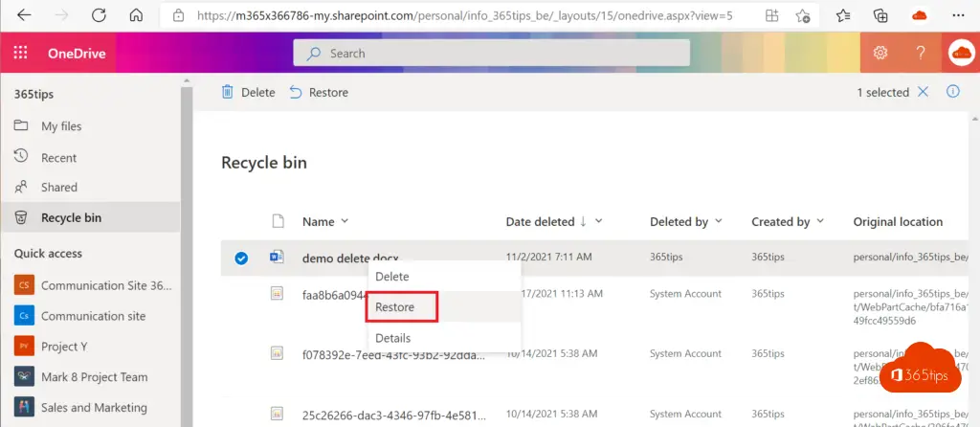Image resolution: width=980 pixels, height=427 pixels.
Task: Open the info details pane icon
Action: point(952,92)
